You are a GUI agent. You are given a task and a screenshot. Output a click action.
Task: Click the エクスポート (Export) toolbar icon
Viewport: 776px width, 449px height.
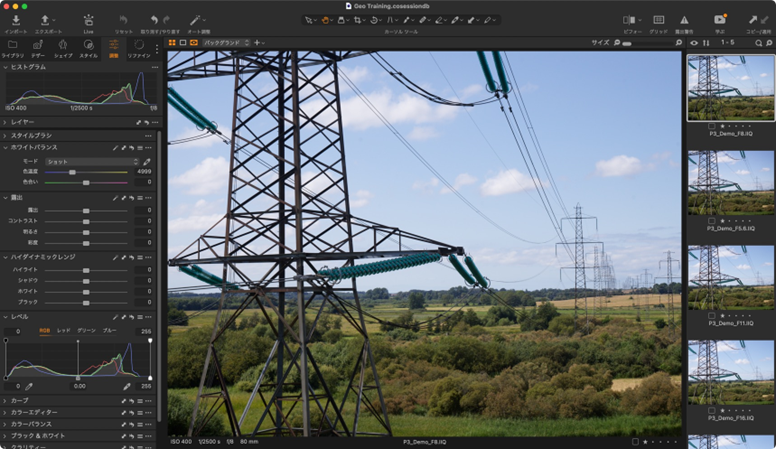point(45,20)
